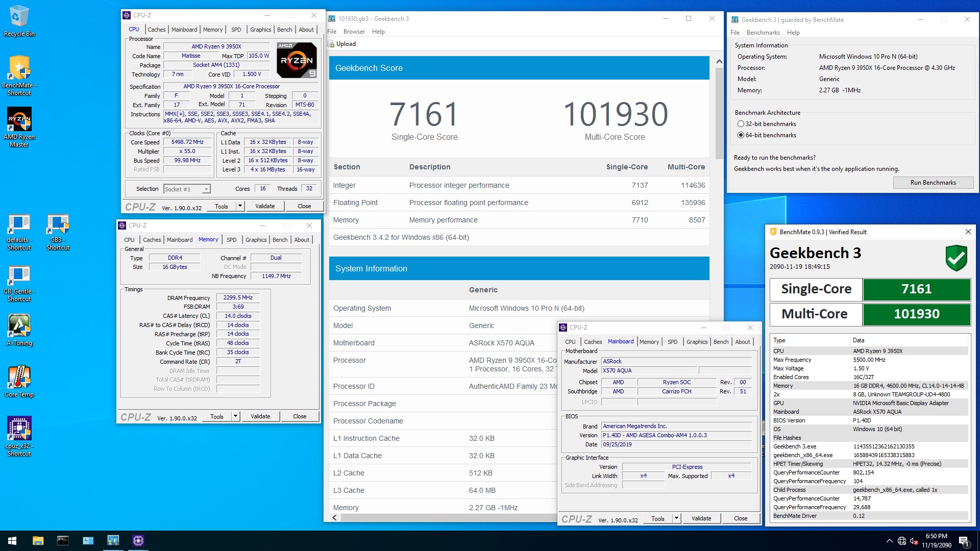Click the CPU-Z title bar icon of Memory window
The width and height of the screenshot is (980, 551).
[122, 226]
